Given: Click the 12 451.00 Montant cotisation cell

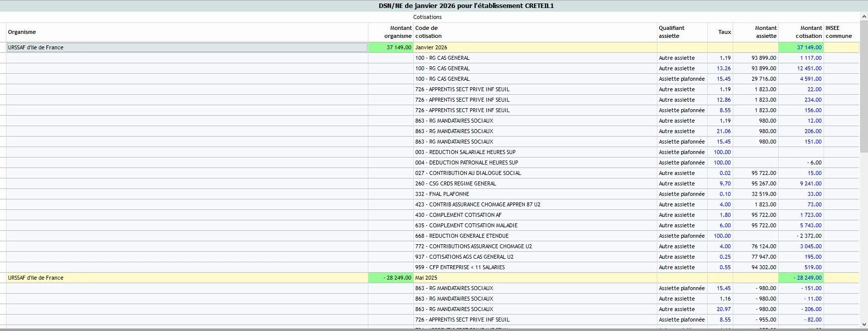Looking at the screenshot, I should point(801,68).
